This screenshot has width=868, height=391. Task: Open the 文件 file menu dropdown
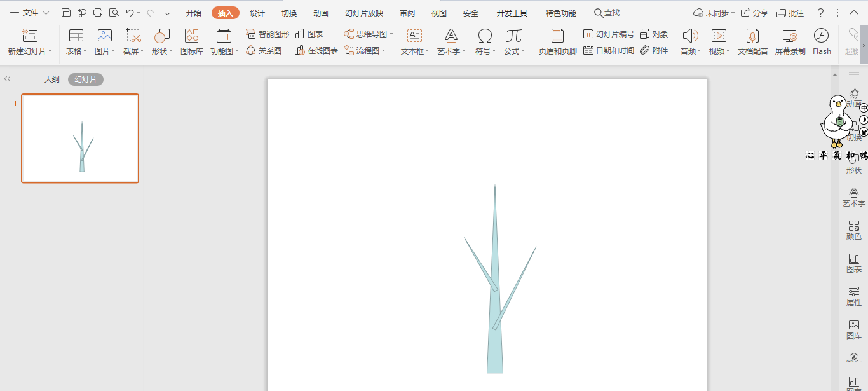click(29, 13)
